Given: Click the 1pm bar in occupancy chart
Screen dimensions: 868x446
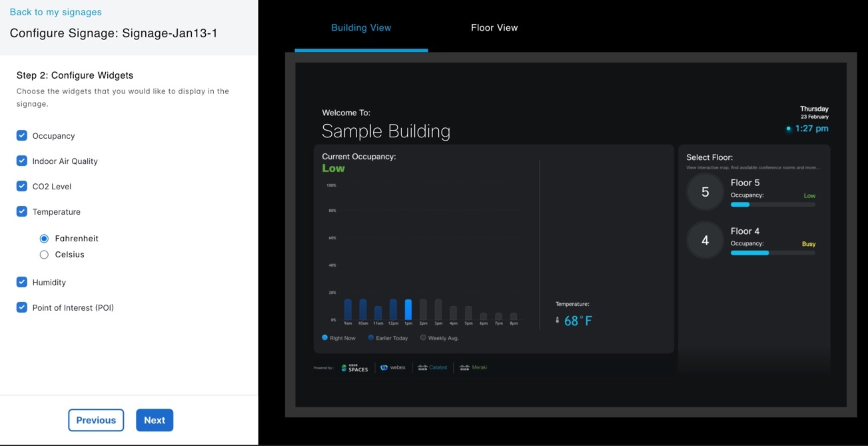Looking at the screenshot, I should (x=408, y=310).
